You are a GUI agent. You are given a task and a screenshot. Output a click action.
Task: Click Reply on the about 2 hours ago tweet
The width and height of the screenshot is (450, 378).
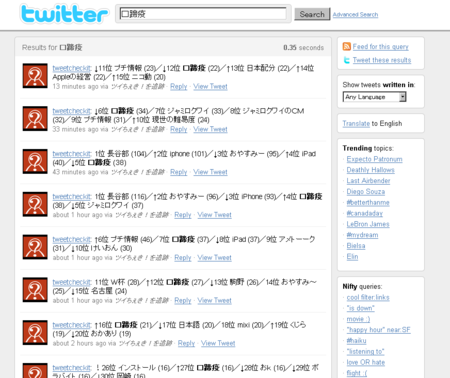(186, 343)
